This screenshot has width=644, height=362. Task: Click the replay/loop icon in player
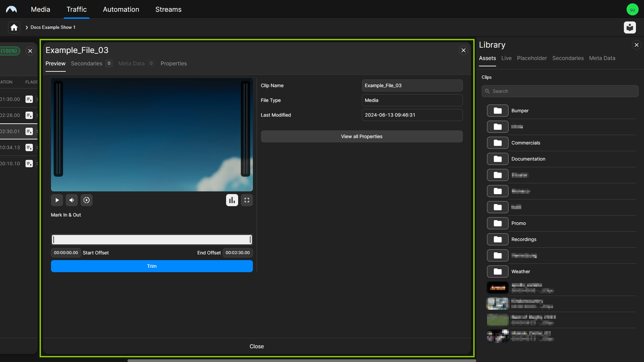(x=87, y=200)
